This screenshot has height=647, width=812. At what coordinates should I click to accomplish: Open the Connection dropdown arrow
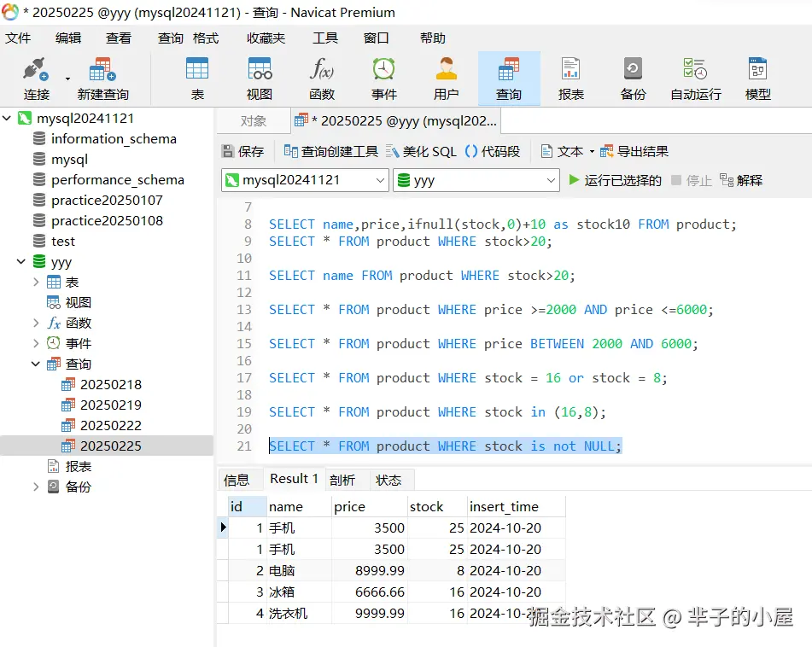(67, 79)
